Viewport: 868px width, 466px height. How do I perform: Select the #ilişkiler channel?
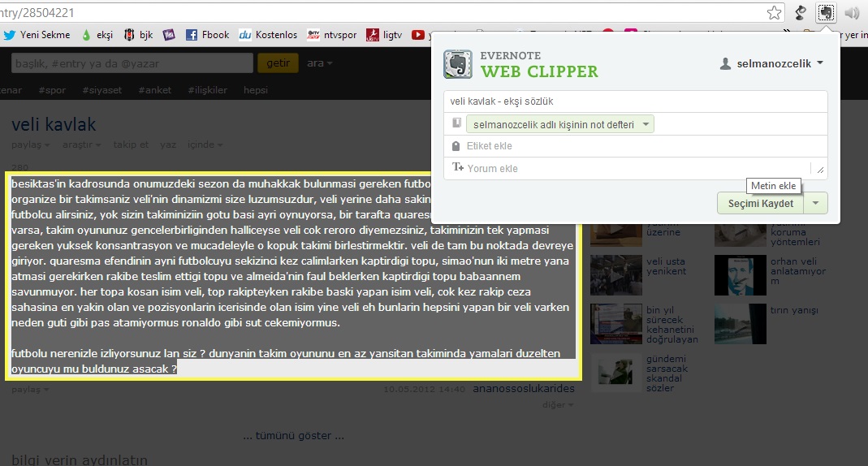(207, 89)
